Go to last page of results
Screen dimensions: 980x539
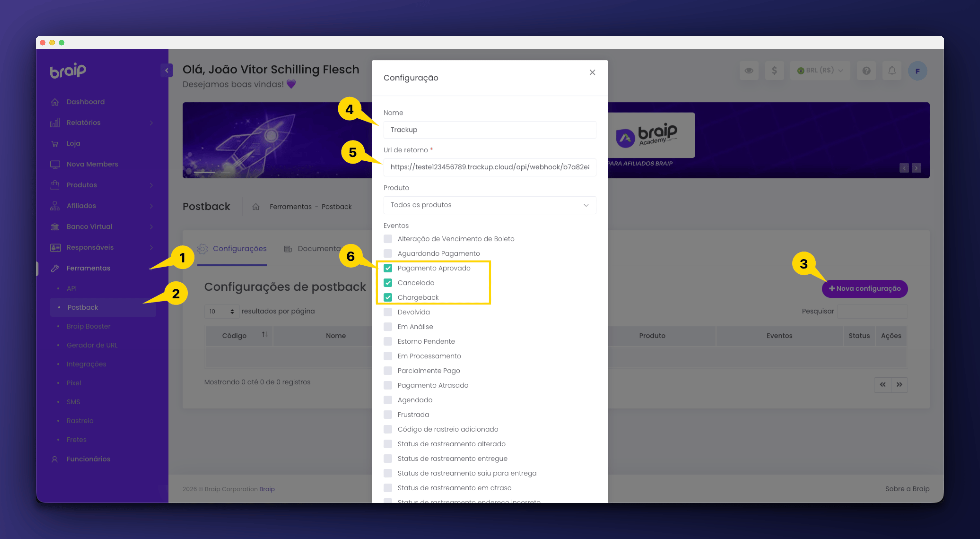(899, 385)
